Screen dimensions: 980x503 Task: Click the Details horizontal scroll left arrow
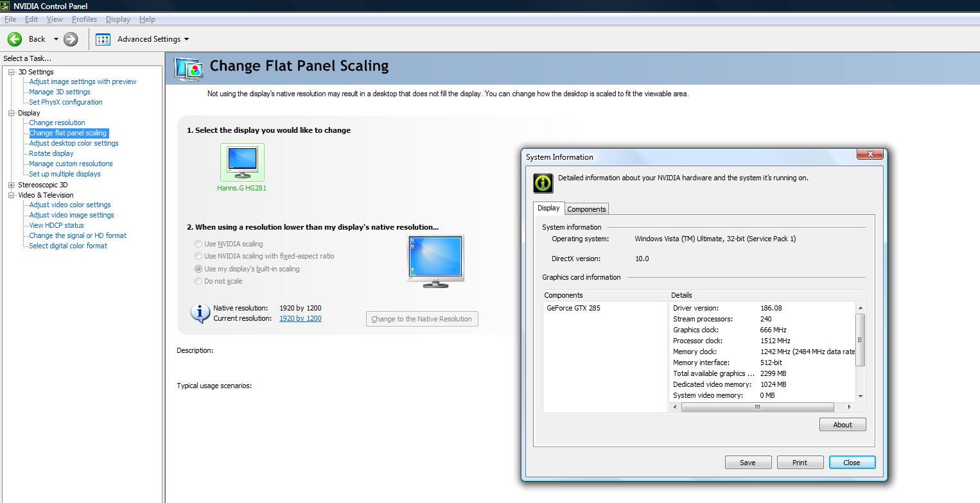point(675,407)
